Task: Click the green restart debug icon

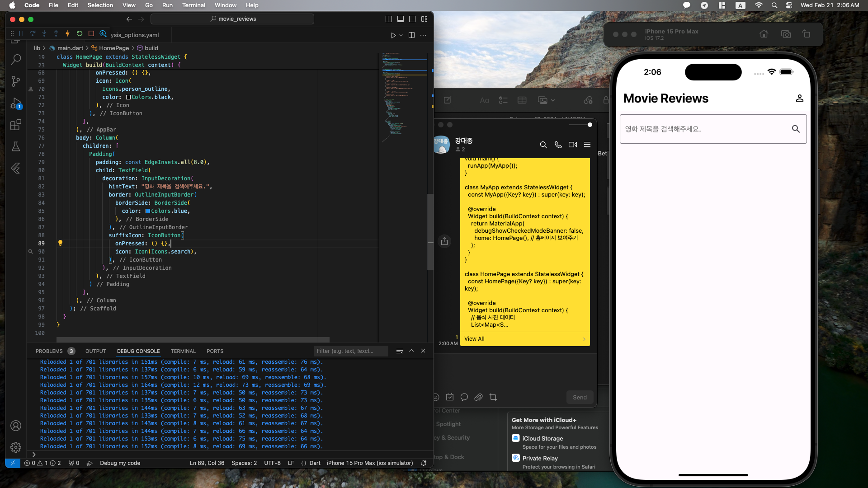Action: [x=80, y=34]
